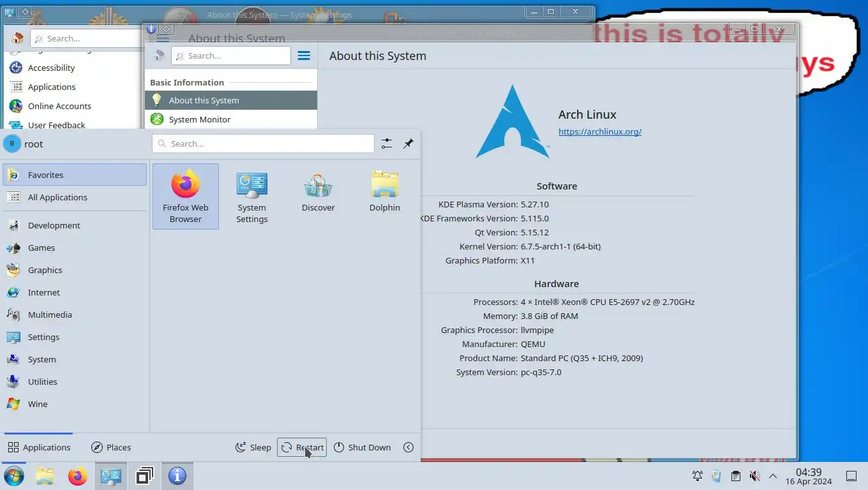Image resolution: width=868 pixels, height=490 pixels.
Task: Switch to the Places tab of launcher
Action: [111, 447]
